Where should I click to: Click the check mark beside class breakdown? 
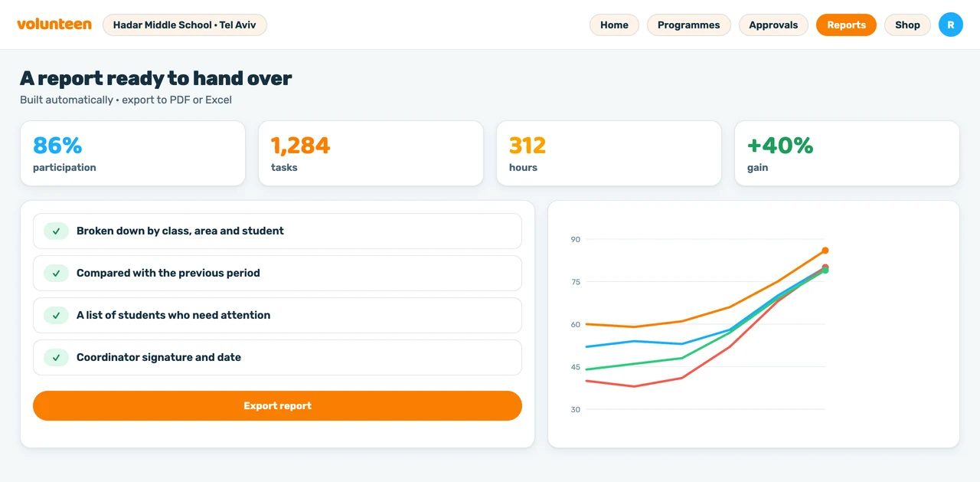click(x=56, y=231)
